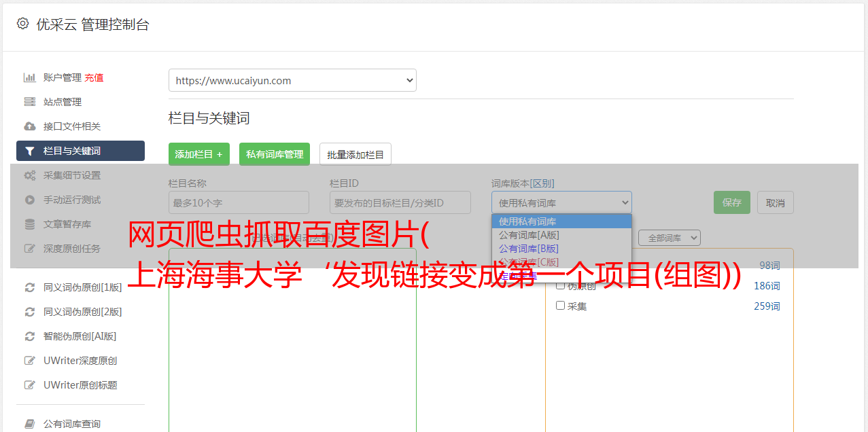The height and width of the screenshot is (432, 868).
Task: Click the edit icon for 深度原创任务
Action: (x=30, y=249)
